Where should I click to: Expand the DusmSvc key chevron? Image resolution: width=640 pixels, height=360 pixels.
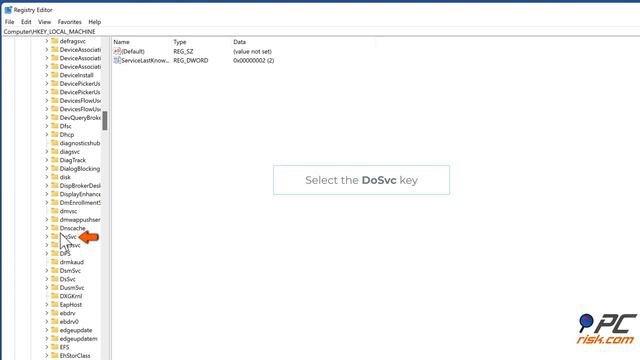pos(47,288)
